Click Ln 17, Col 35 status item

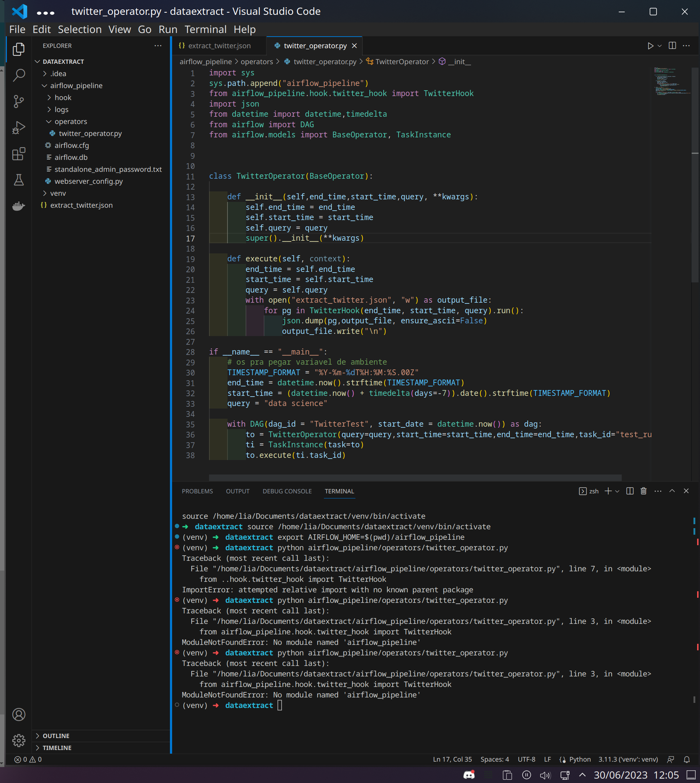(452, 759)
